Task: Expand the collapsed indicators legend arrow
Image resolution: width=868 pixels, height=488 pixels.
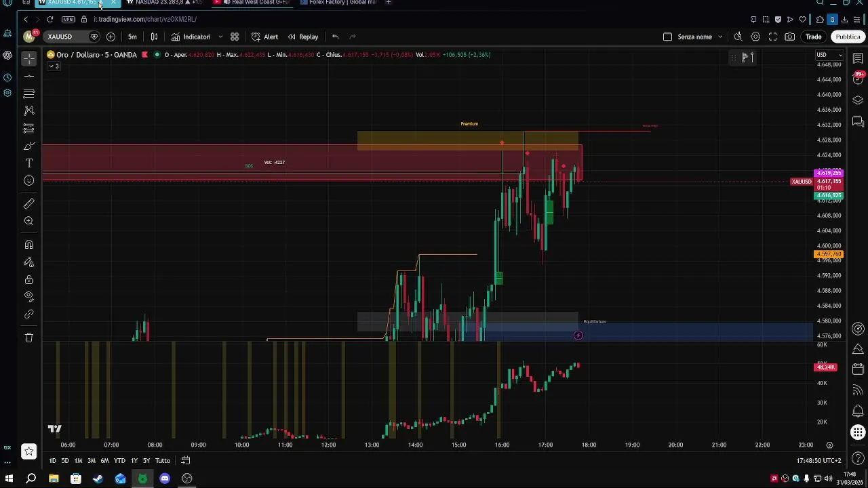Action: pos(53,66)
